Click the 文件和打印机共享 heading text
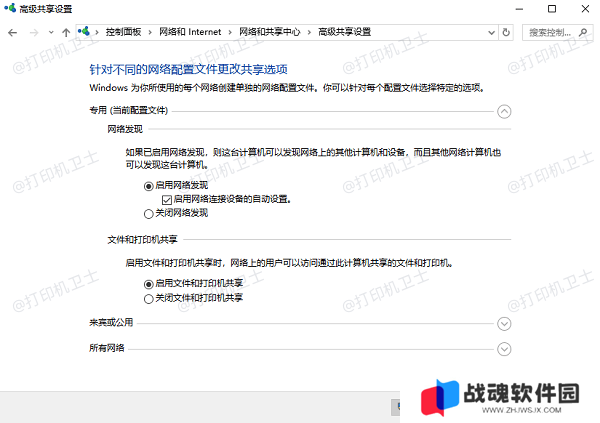 coord(142,240)
